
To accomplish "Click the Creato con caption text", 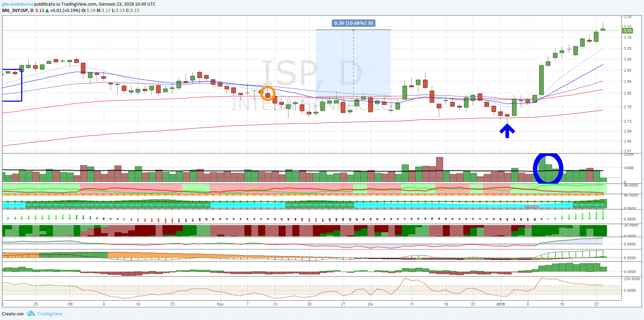I will (x=13, y=314).
